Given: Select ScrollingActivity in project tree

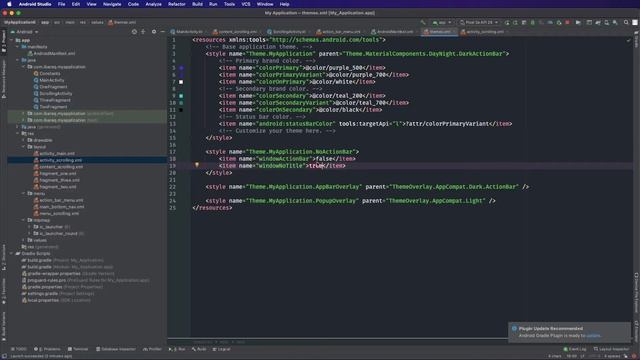Looking at the screenshot, I should (53, 93).
